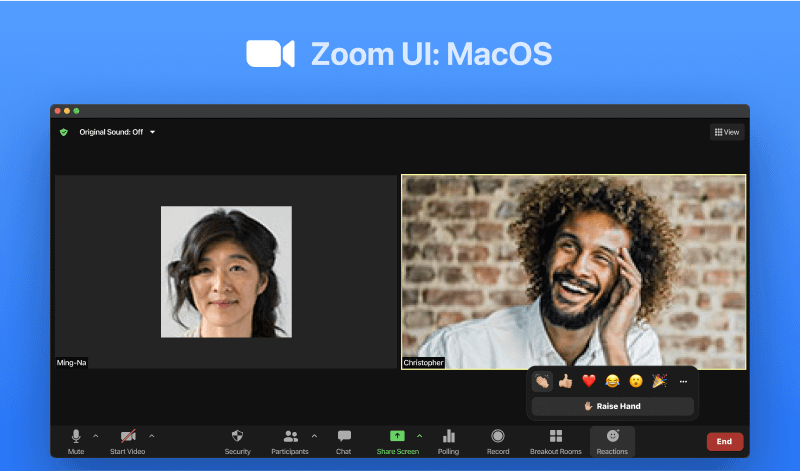
Task: Minimize the window with the yellow button
Action: click(67, 111)
